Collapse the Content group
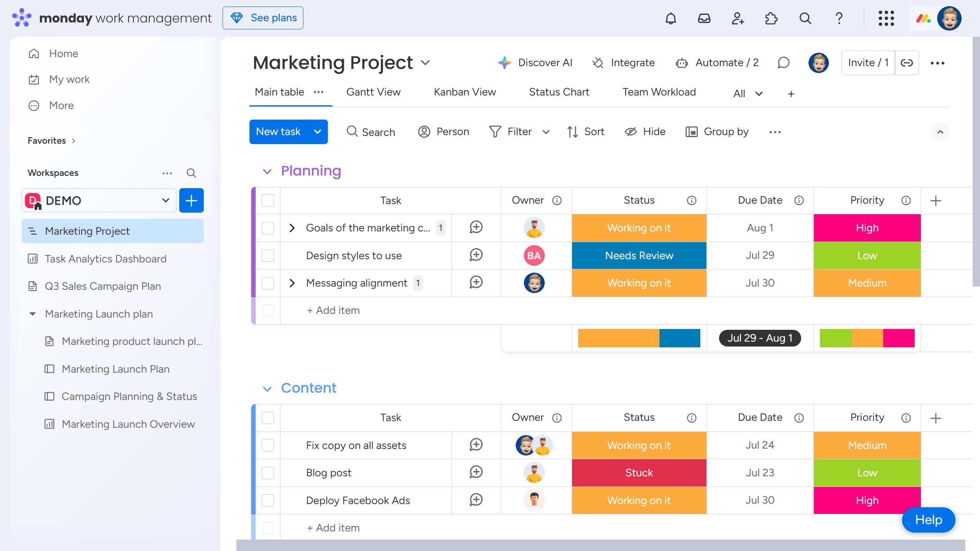The height and width of the screenshot is (551, 980). [267, 389]
